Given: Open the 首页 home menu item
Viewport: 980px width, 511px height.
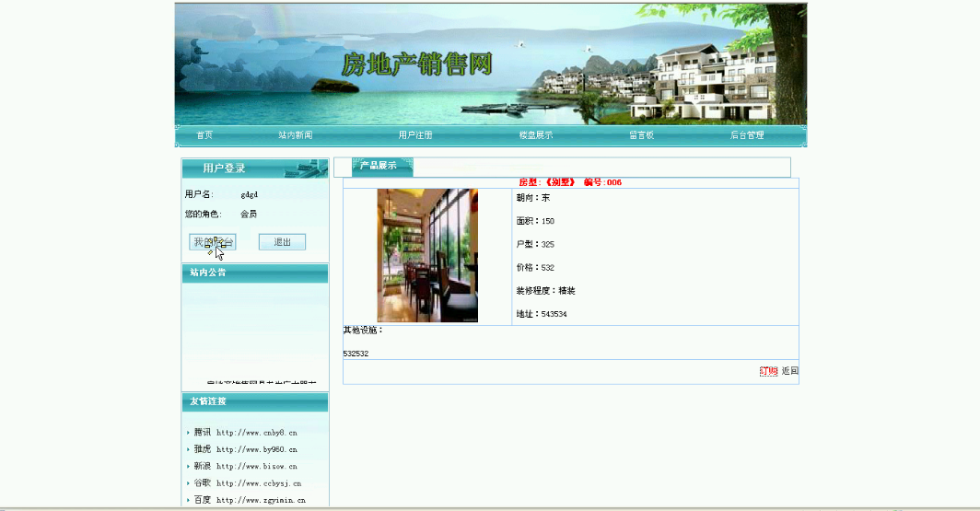Looking at the screenshot, I should 204,135.
